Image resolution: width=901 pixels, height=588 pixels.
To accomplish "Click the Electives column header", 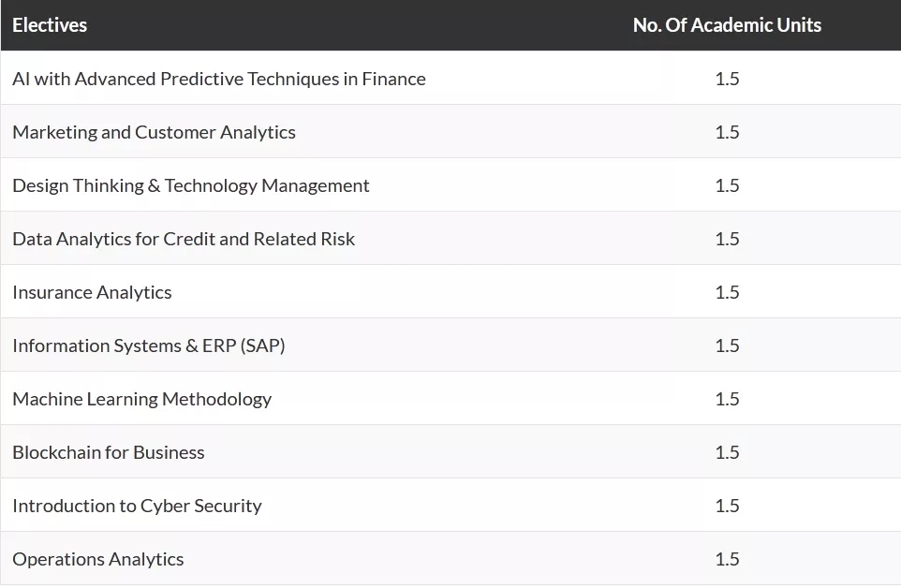I will pos(50,25).
